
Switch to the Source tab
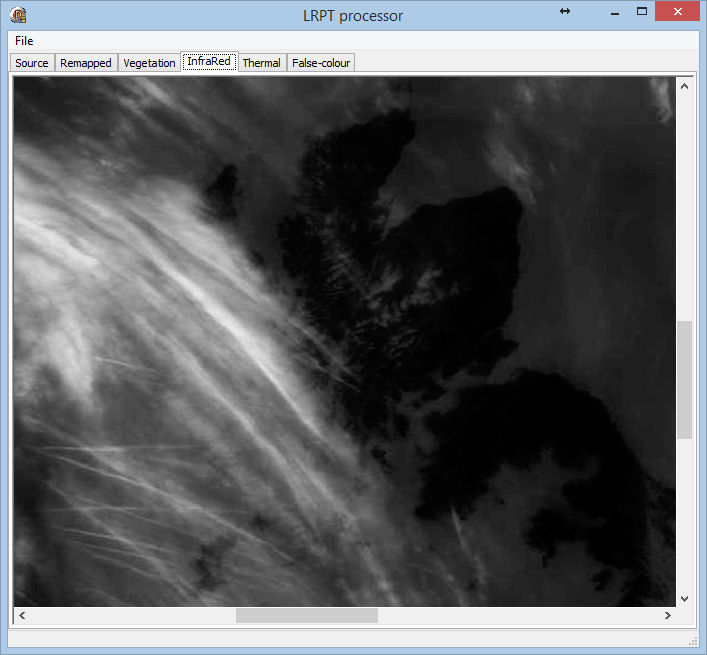32,63
